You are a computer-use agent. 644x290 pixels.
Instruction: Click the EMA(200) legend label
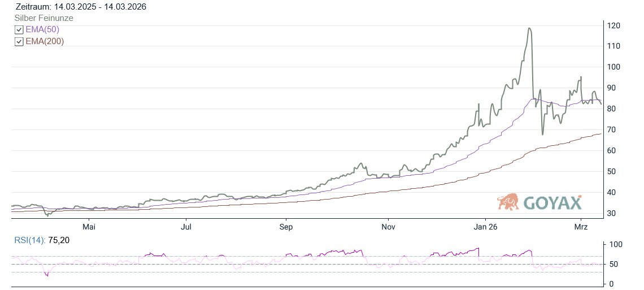(x=45, y=42)
